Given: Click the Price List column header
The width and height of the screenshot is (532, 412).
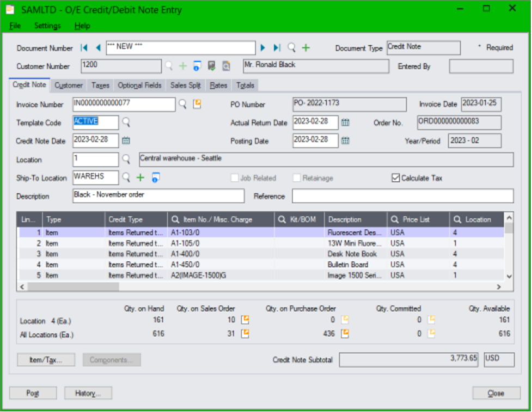Looking at the screenshot, I should click(418, 220).
